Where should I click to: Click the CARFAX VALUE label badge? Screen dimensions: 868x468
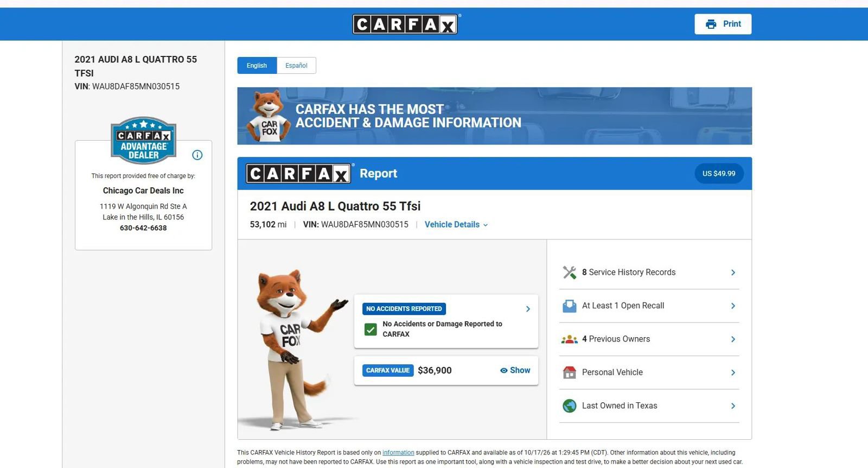388,370
